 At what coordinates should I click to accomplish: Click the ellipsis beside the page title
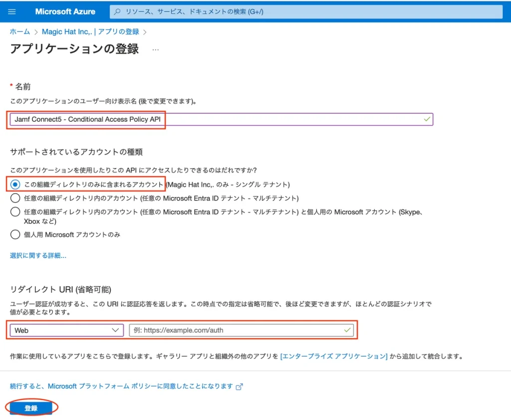pyautogui.click(x=155, y=49)
